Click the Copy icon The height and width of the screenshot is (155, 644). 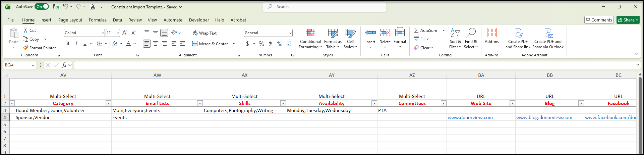[26, 39]
